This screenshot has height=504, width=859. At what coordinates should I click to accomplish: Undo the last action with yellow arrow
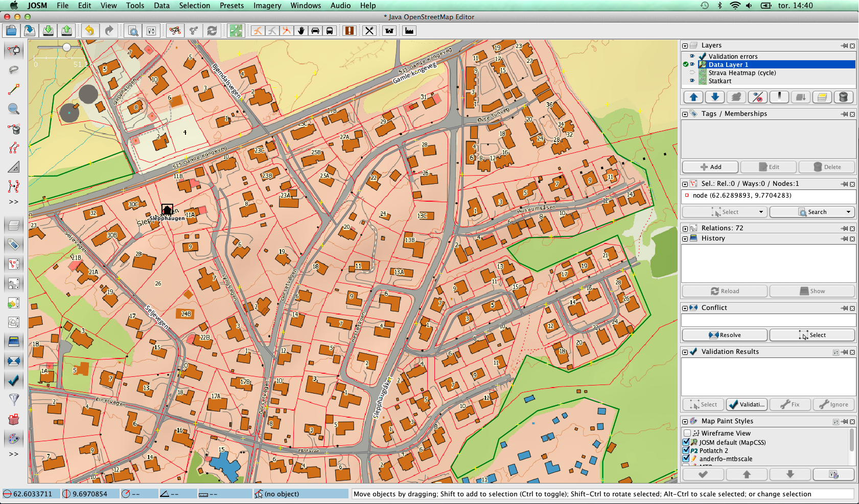pos(89,31)
